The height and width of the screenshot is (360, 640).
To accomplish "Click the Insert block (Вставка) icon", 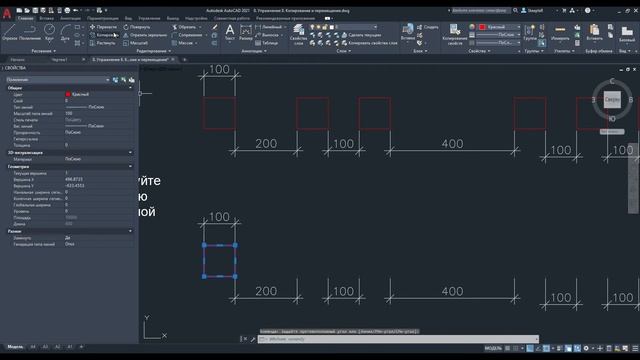I will (x=408, y=32).
